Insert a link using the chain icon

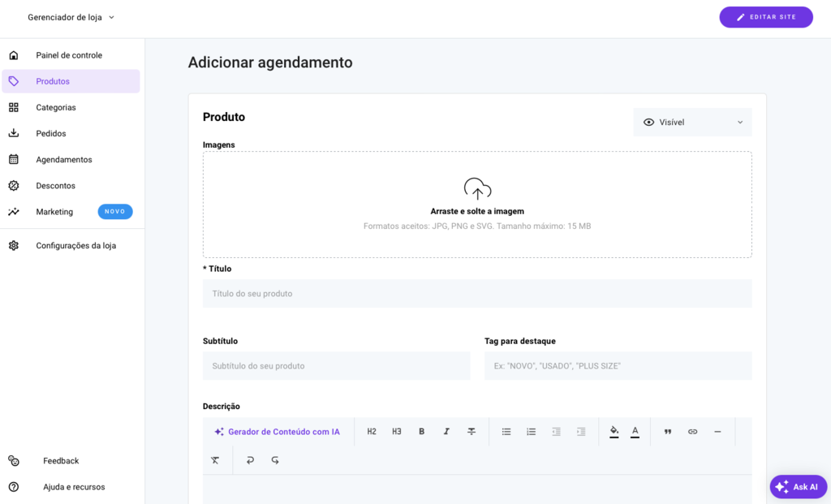pyautogui.click(x=692, y=431)
